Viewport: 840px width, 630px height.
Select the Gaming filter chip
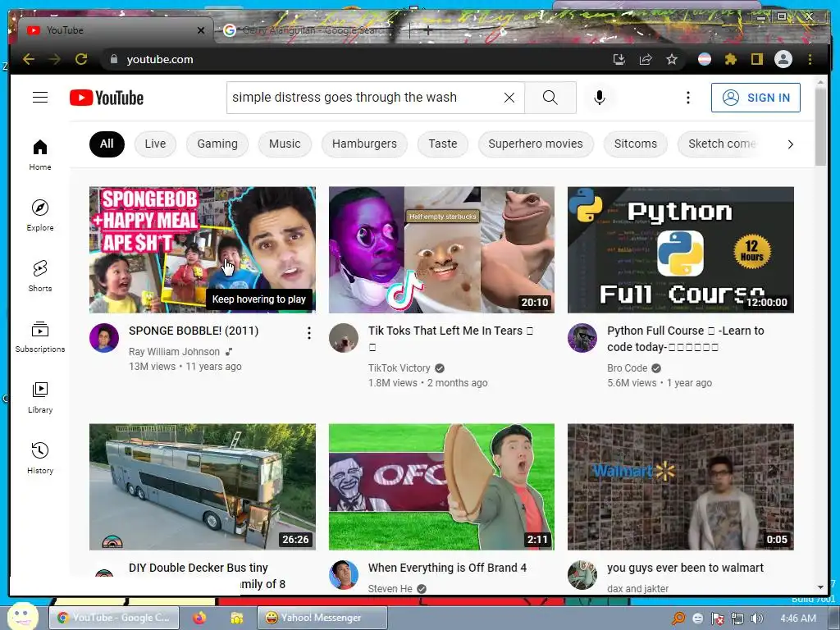tap(217, 144)
